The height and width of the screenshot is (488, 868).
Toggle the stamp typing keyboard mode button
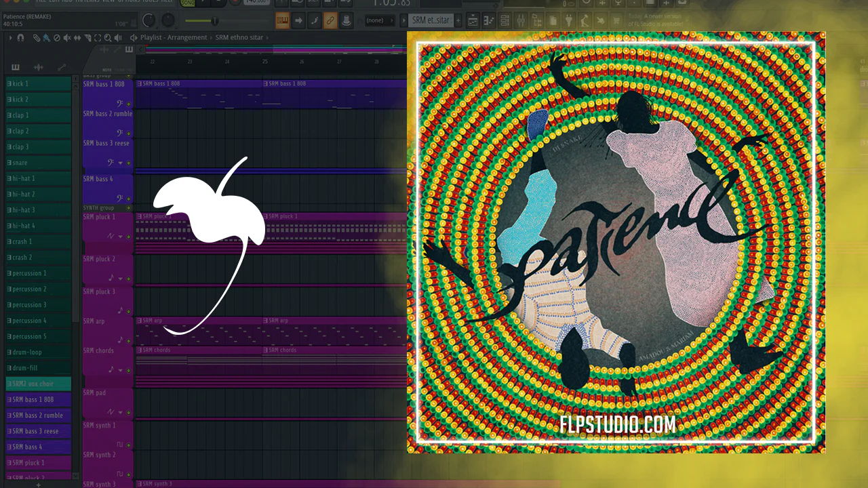[x=346, y=21]
